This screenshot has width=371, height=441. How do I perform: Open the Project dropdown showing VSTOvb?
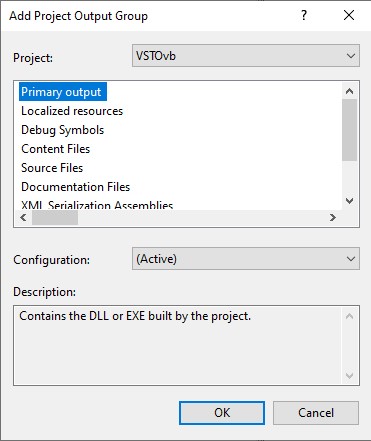tap(246, 56)
